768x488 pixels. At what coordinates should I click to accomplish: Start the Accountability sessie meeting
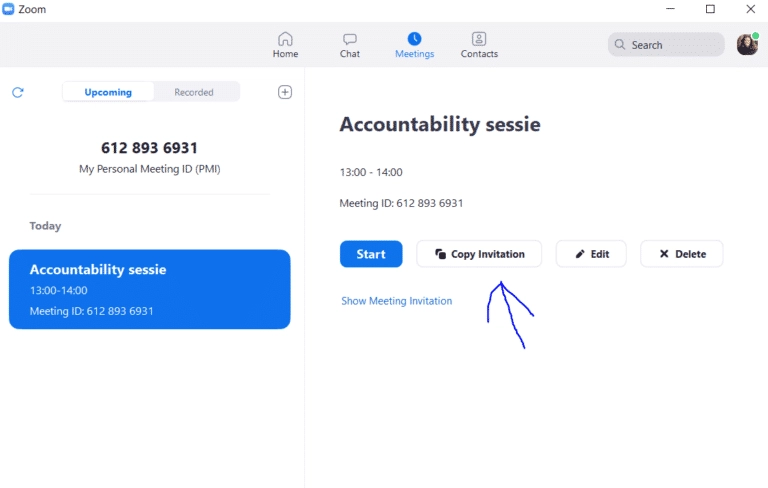tap(371, 254)
